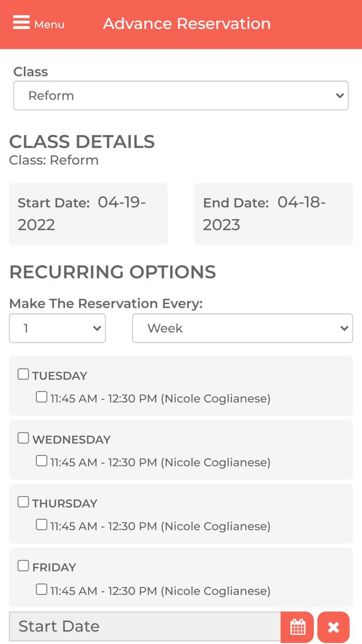Open the recurrence number dropdown
Viewport: 362px width, 644px height.
click(x=57, y=328)
